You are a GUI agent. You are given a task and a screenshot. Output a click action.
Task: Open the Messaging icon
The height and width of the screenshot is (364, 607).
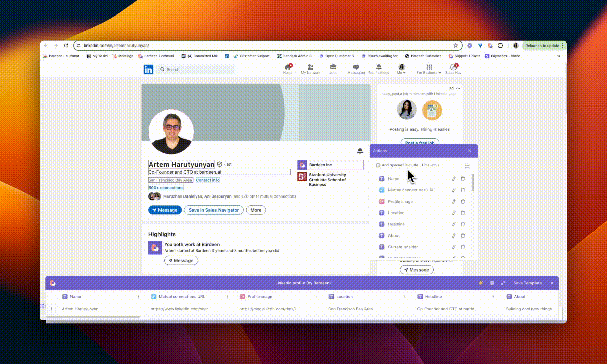[356, 69]
